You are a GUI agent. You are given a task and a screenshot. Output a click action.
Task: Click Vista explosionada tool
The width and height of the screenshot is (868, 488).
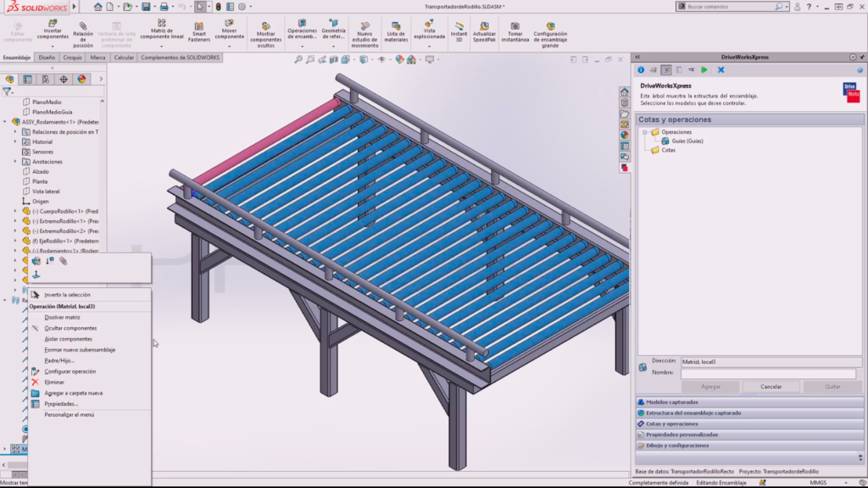pos(429,30)
